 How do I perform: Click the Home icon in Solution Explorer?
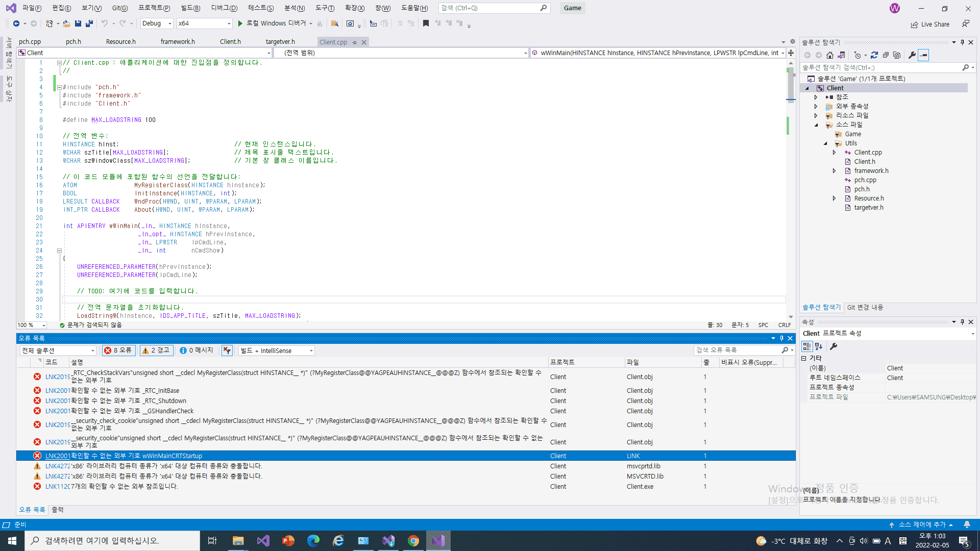[x=830, y=55]
